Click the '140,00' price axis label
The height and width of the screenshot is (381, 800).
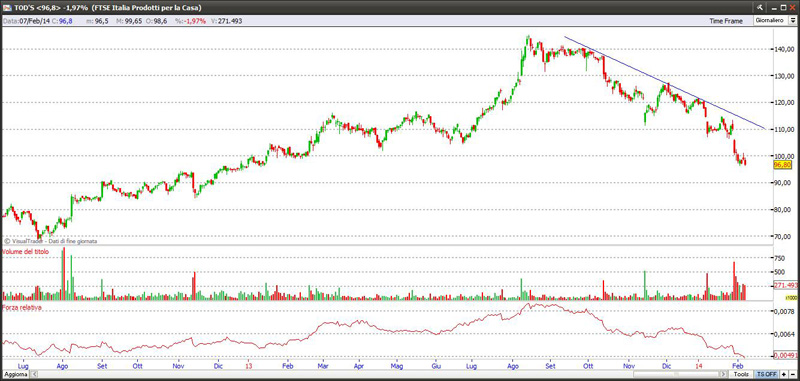point(784,49)
